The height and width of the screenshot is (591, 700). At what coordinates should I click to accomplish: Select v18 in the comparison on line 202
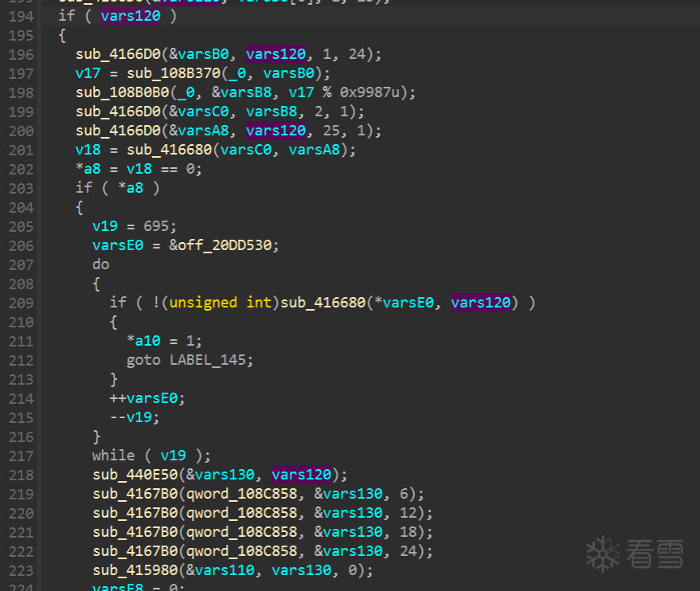(139, 169)
